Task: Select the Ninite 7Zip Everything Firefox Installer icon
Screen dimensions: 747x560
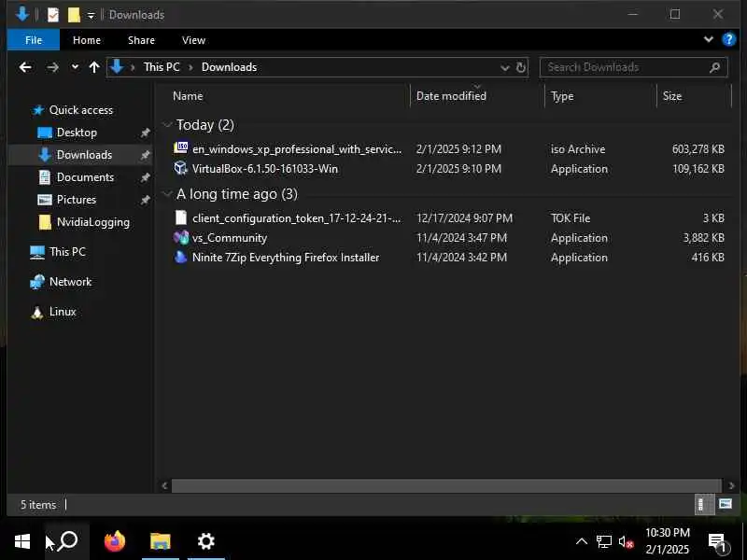Action: click(180, 258)
